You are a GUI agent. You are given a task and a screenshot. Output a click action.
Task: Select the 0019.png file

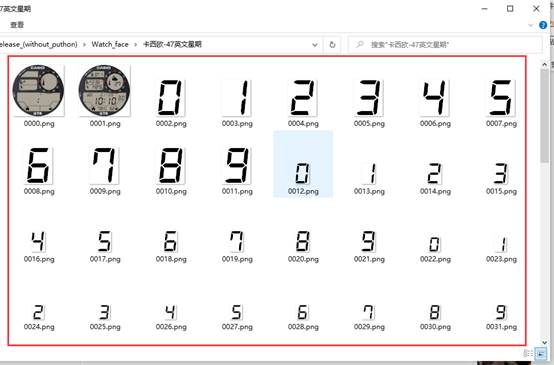coord(237,247)
